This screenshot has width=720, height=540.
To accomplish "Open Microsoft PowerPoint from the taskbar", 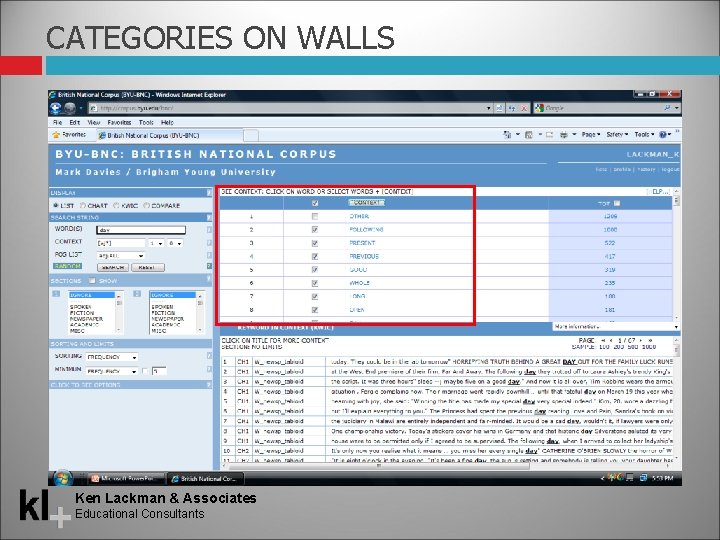I will coord(124,478).
